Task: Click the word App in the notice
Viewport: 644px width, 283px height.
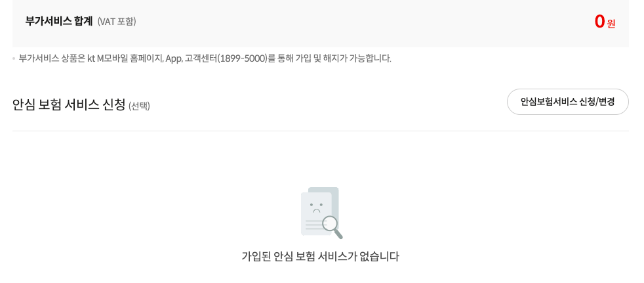Action: (x=173, y=58)
